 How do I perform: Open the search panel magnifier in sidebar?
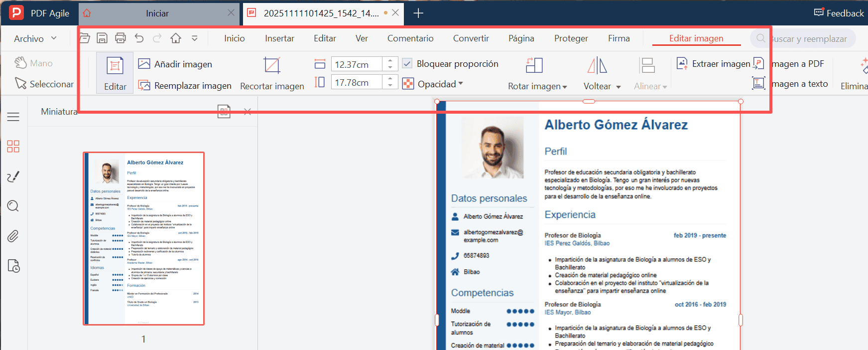pos(13,206)
